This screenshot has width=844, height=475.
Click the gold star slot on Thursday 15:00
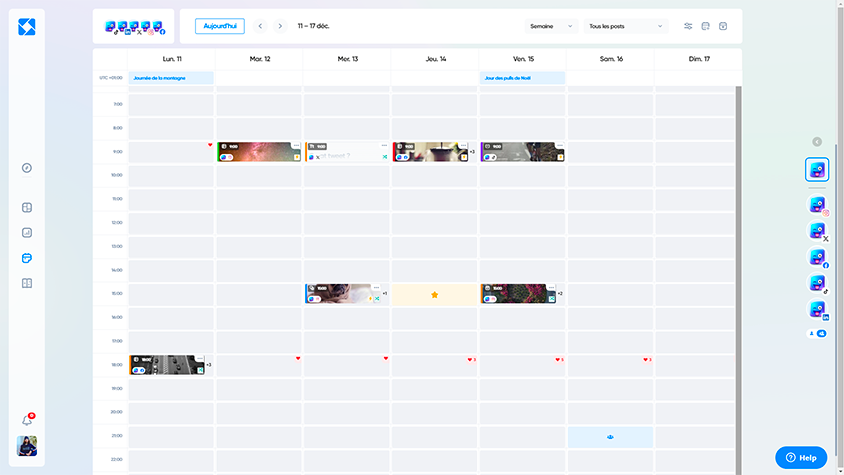[434, 295]
